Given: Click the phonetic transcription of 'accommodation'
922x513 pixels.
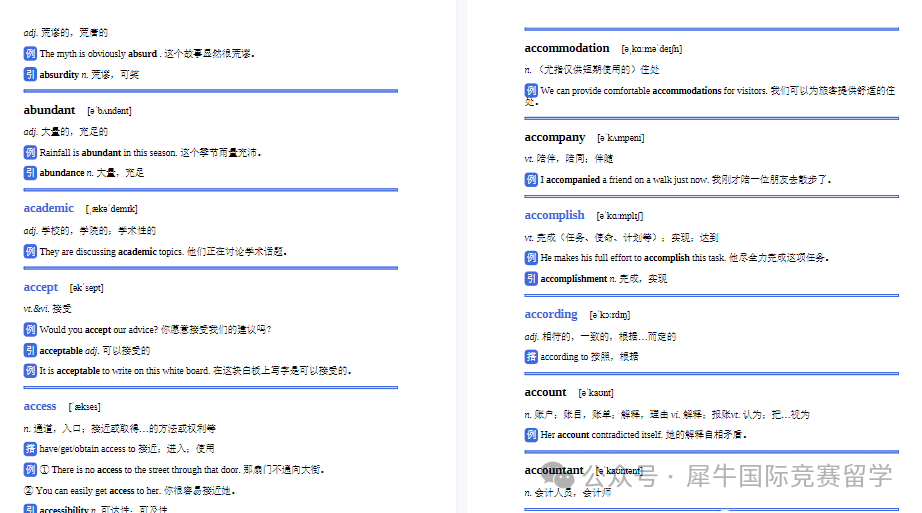Looking at the screenshot, I should (652, 49).
